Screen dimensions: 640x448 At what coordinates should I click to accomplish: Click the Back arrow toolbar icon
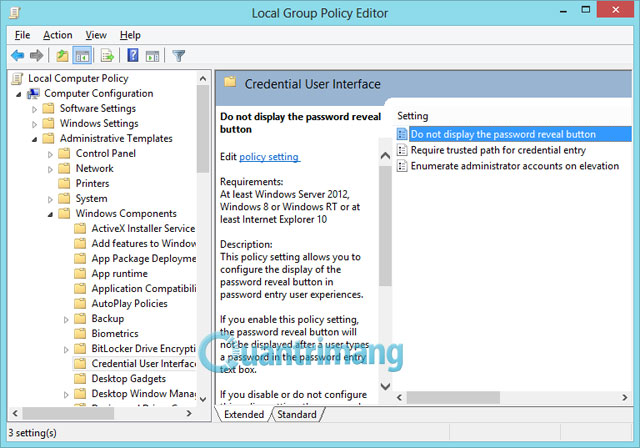click(x=17, y=56)
